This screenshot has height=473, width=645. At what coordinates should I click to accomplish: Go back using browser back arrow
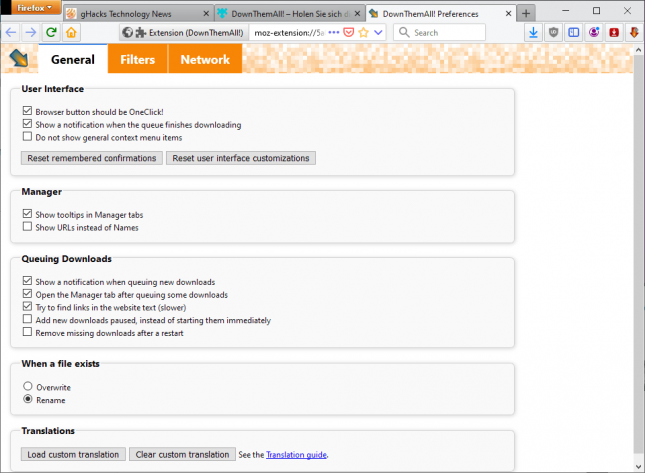(11, 32)
